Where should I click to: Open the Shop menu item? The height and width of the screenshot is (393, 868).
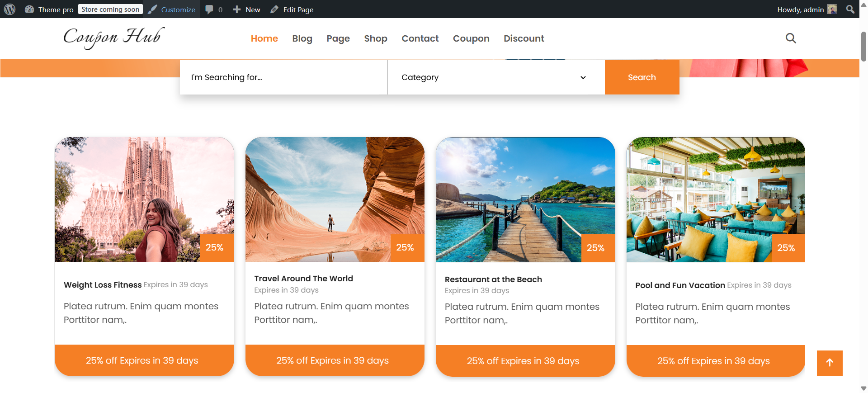(375, 38)
